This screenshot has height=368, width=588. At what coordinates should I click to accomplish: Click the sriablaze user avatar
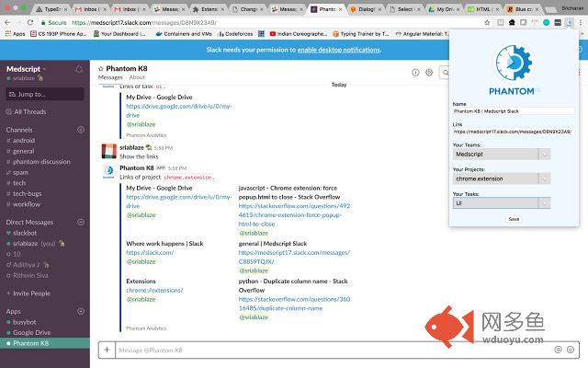109,151
